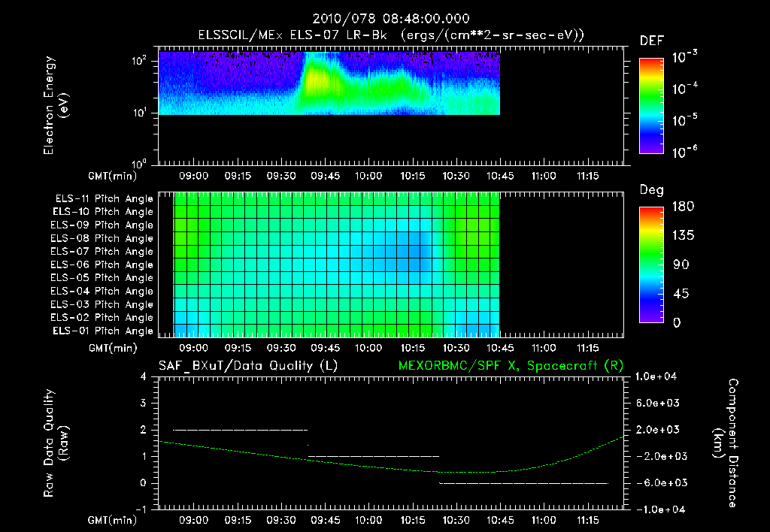Select the ELS-06 Pitch Angle row label

coord(102,264)
